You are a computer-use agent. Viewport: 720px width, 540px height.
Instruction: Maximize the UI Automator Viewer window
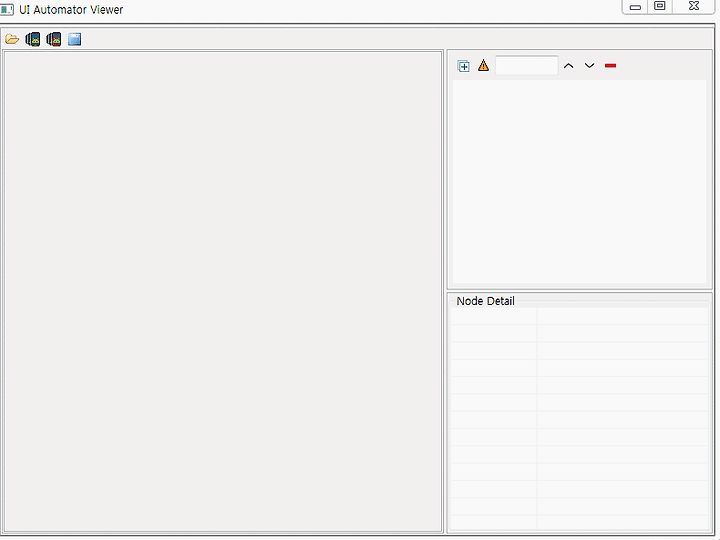click(660, 6)
